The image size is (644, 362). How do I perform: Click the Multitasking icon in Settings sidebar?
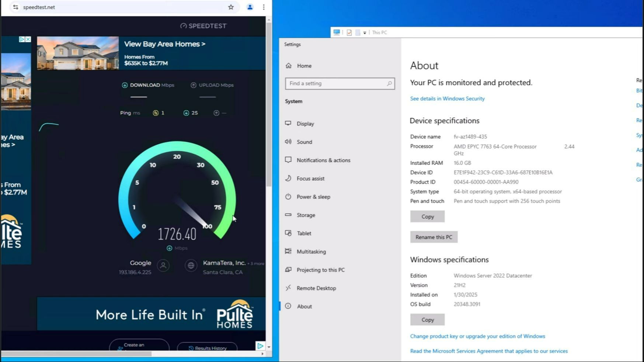(288, 251)
